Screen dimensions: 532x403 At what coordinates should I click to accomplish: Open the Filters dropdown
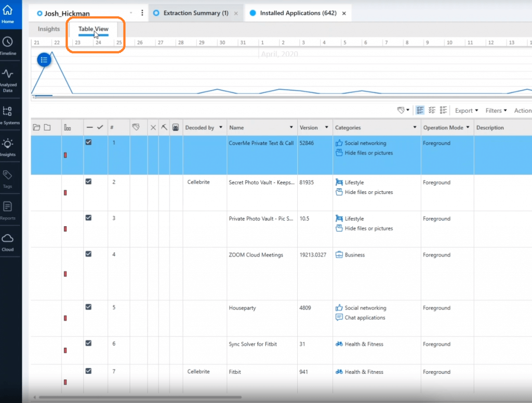click(x=496, y=110)
